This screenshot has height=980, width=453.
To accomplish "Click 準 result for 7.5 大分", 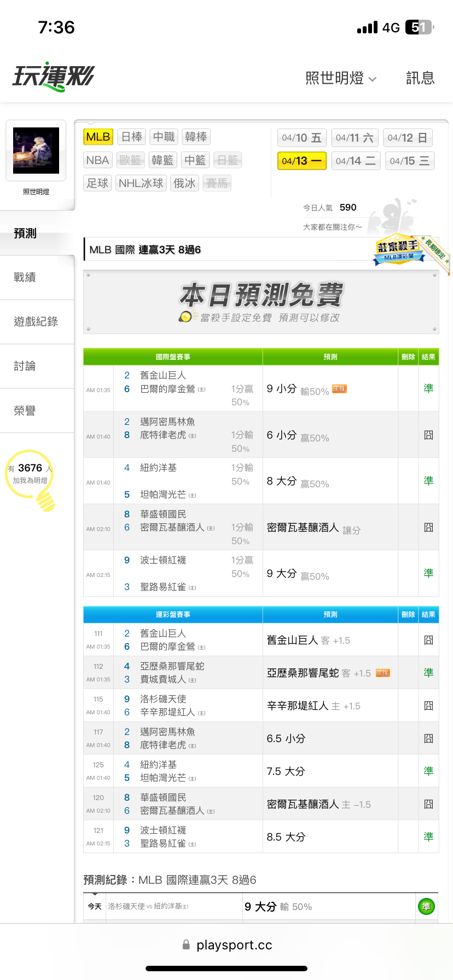I will coord(428,771).
